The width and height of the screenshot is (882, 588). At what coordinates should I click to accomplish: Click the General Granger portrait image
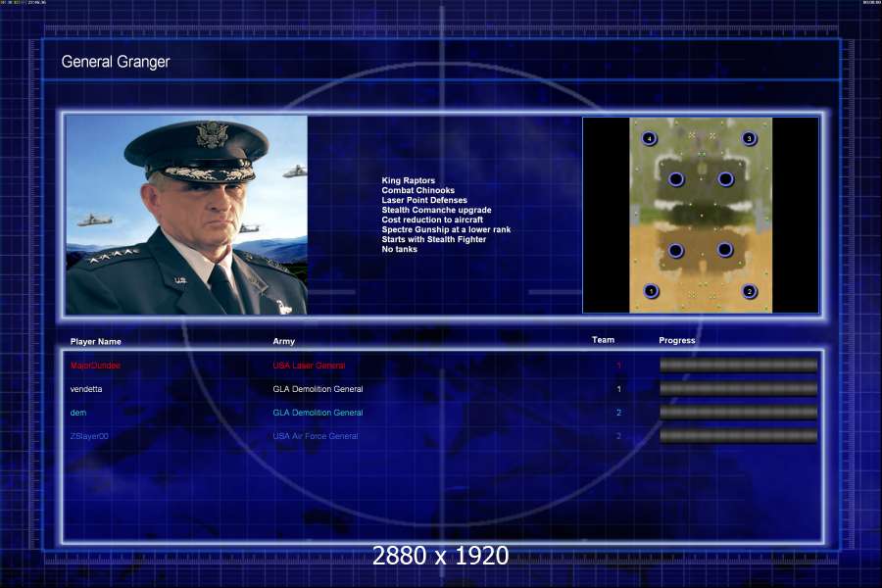click(x=187, y=215)
